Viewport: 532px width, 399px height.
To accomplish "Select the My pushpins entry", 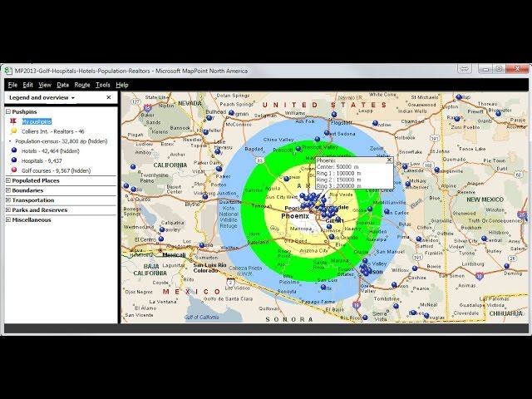I will pyautogui.click(x=37, y=121).
